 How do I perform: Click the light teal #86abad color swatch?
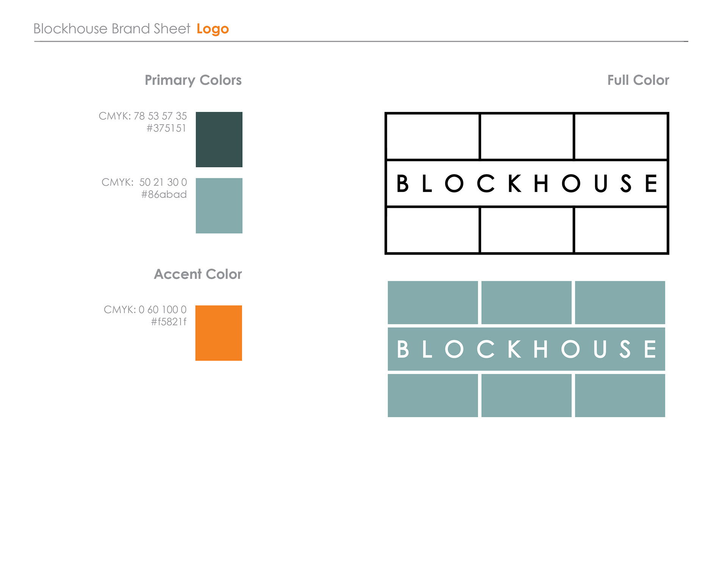click(x=219, y=206)
